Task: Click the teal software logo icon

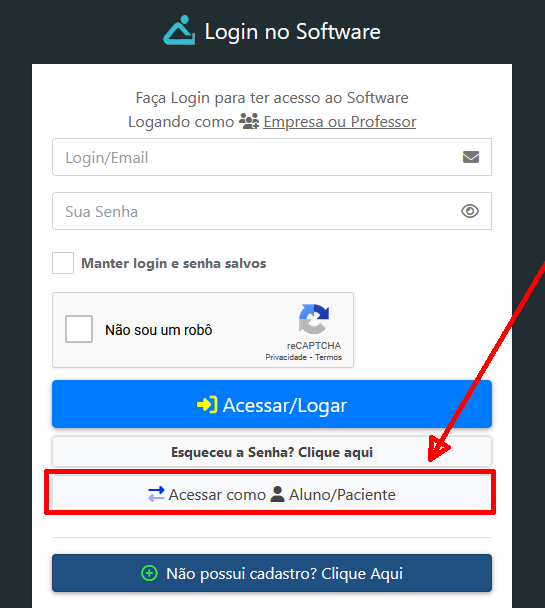Action: [x=179, y=30]
